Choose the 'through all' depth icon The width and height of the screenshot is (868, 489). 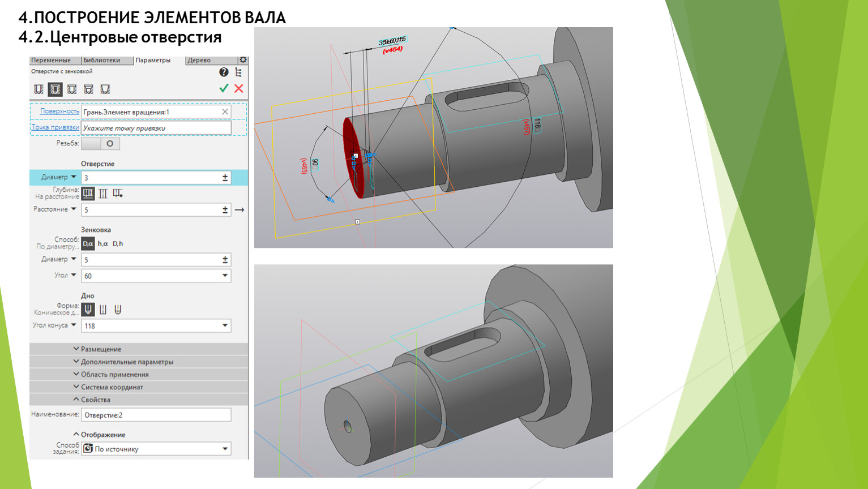click(x=103, y=194)
